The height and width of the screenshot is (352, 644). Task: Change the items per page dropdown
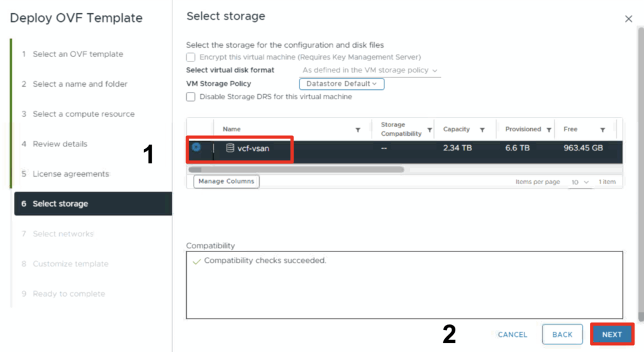(580, 182)
